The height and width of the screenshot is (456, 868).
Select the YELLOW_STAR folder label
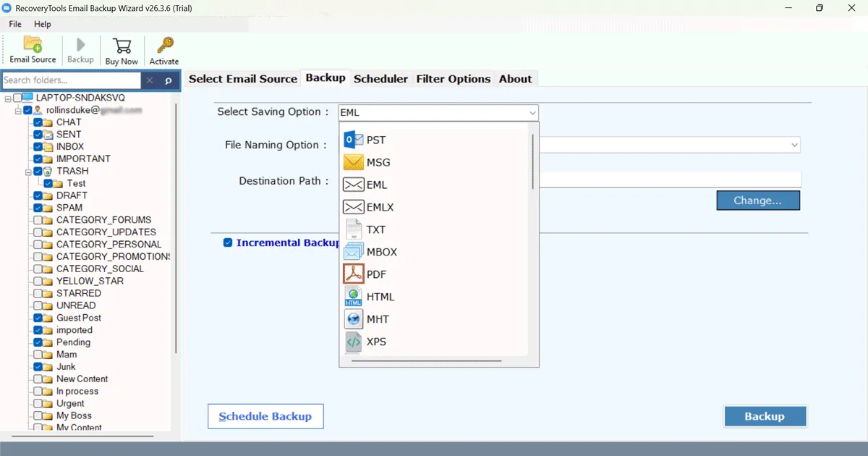(x=90, y=281)
